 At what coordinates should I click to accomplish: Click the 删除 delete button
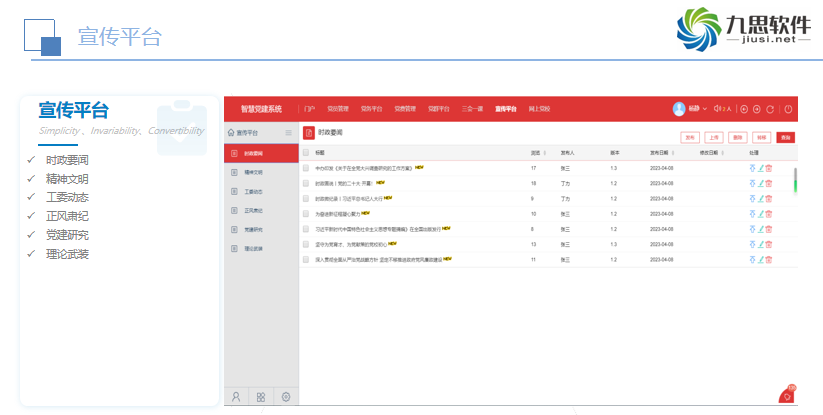click(x=737, y=137)
